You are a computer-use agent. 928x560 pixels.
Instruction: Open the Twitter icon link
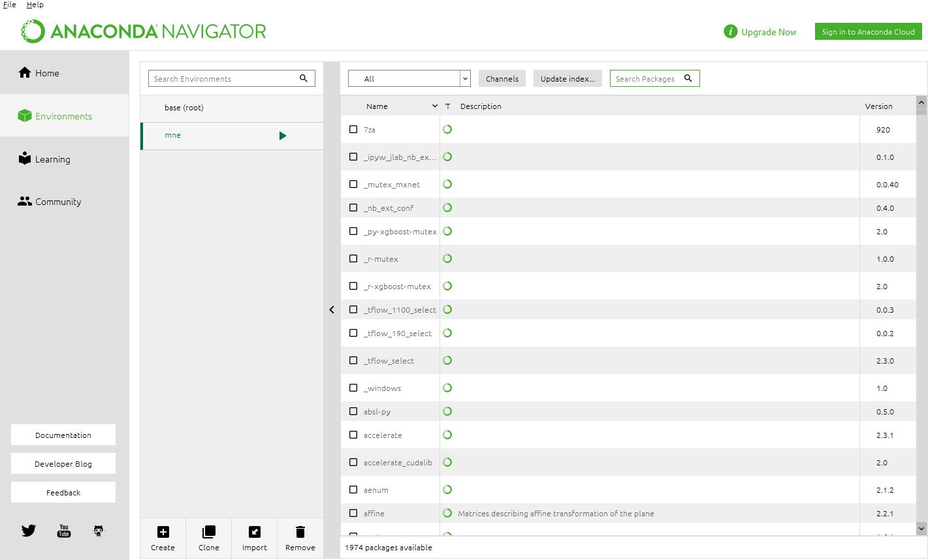[29, 531]
